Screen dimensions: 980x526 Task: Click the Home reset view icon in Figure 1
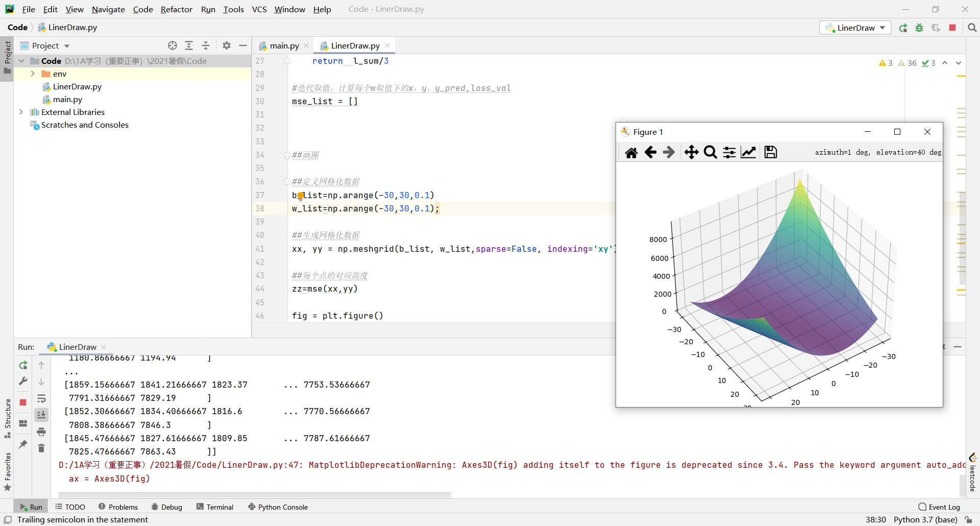(x=631, y=152)
